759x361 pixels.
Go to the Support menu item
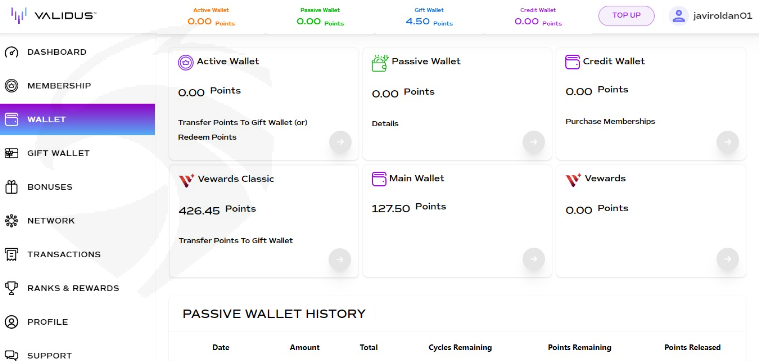pos(77,355)
